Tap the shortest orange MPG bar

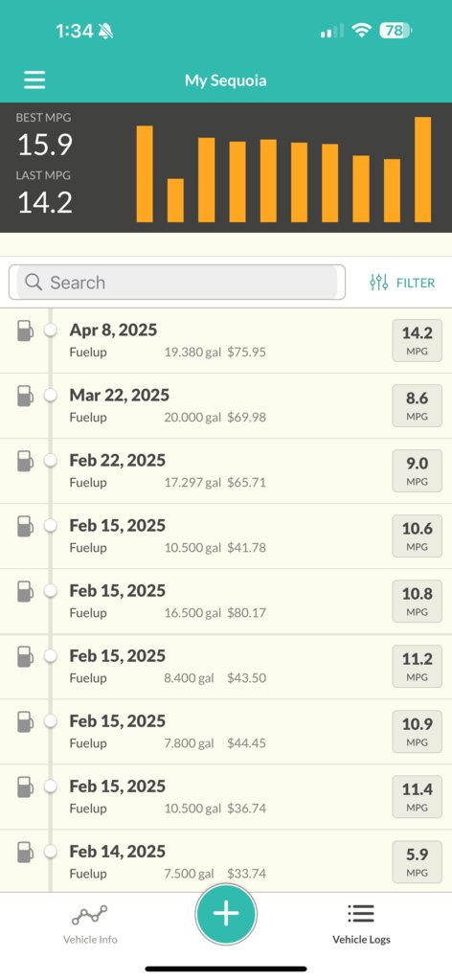175,200
